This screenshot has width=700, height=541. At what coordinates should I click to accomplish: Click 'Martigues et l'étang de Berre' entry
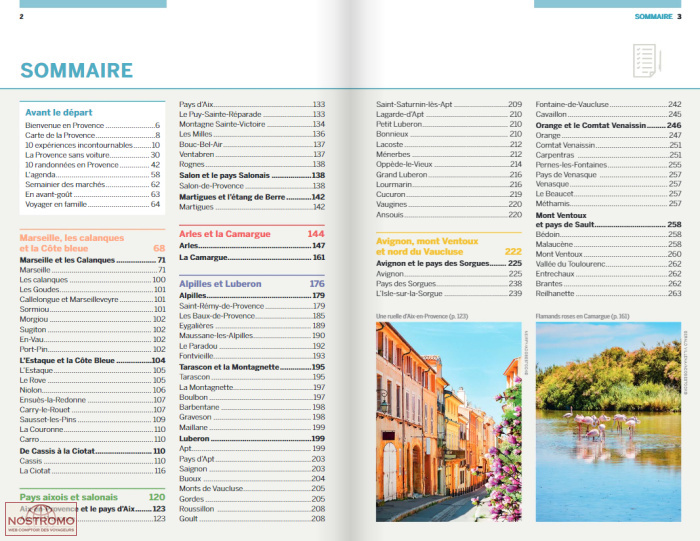tap(252, 197)
